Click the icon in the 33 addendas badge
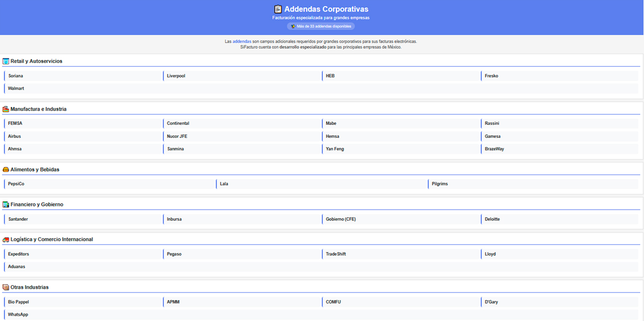 pos(293,27)
